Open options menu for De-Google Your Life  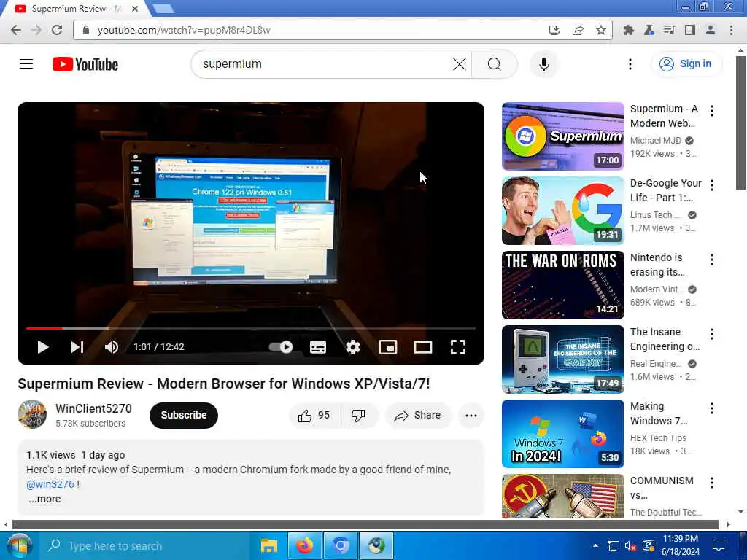tap(712, 185)
